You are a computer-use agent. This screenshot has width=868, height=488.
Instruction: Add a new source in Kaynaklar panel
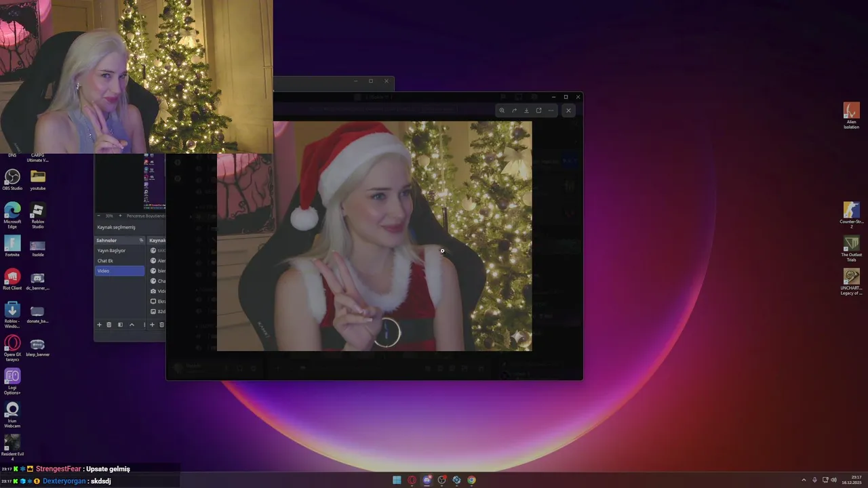(x=152, y=325)
